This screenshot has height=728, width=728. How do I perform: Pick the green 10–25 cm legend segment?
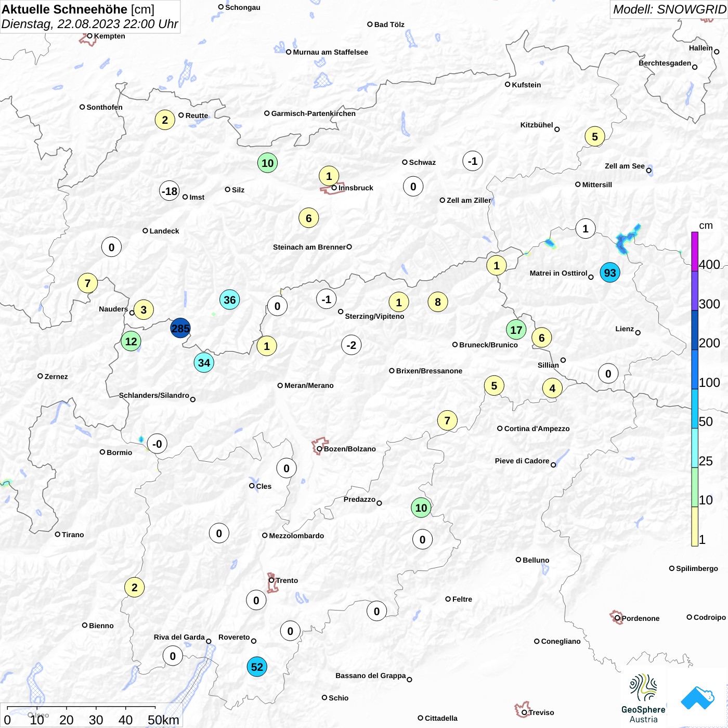(x=695, y=487)
